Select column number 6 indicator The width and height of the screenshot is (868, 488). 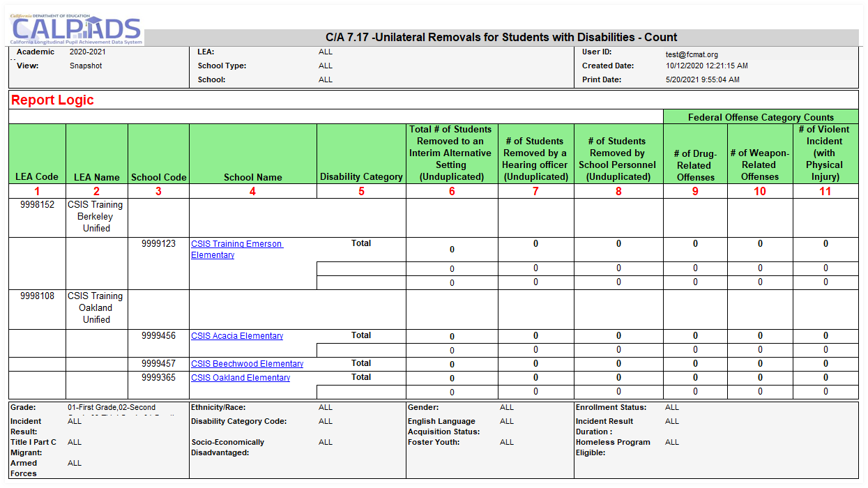pyautogui.click(x=451, y=190)
